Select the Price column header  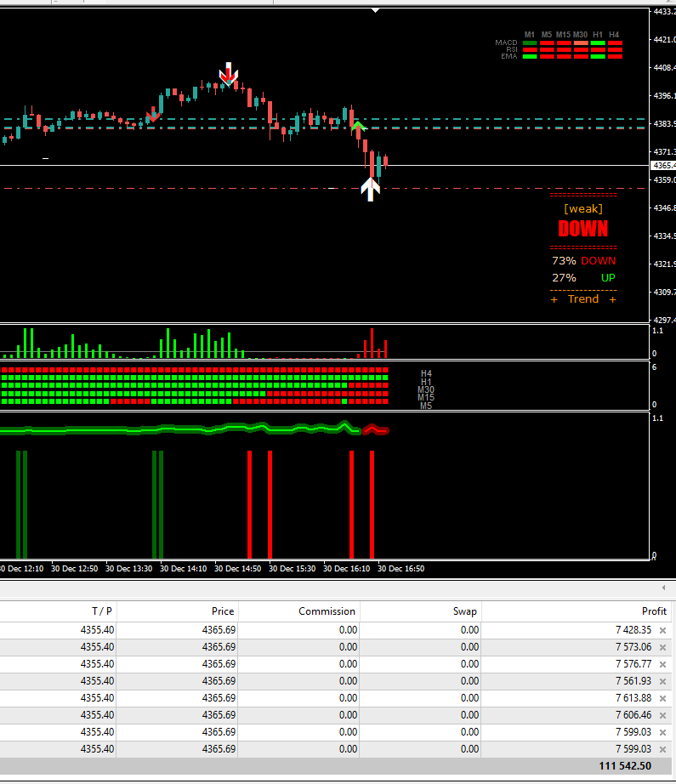coord(222,611)
